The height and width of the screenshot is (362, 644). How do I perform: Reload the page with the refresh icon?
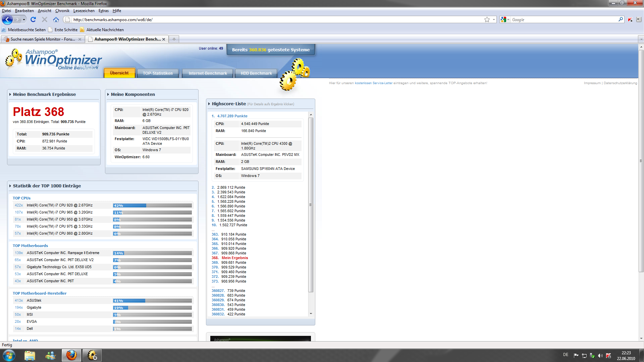coord(33,19)
